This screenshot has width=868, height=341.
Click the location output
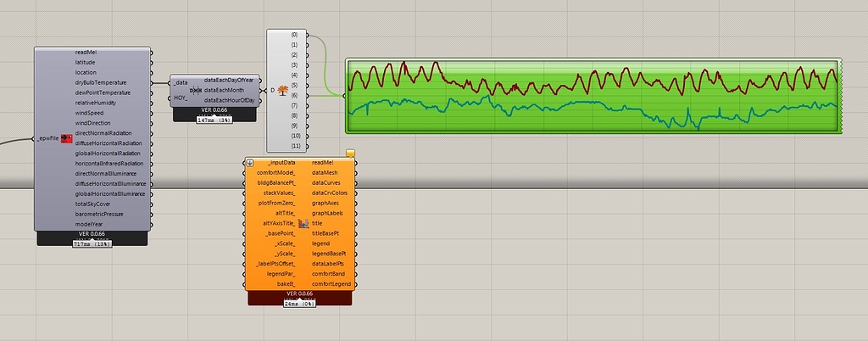[x=86, y=72]
